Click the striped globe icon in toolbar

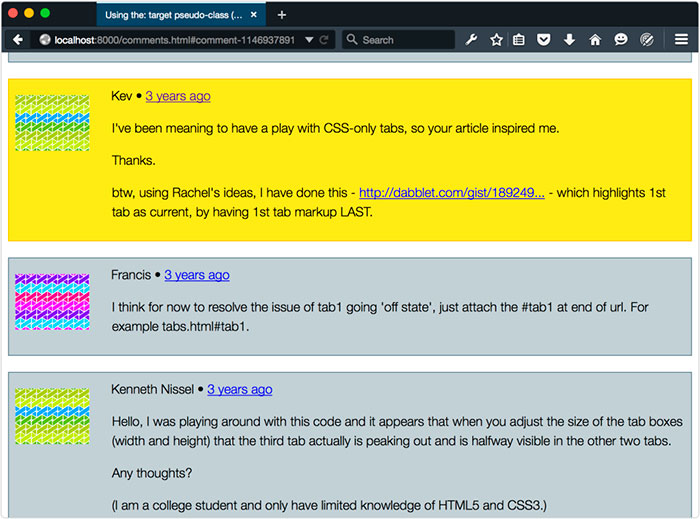click(x=647, y=40)
